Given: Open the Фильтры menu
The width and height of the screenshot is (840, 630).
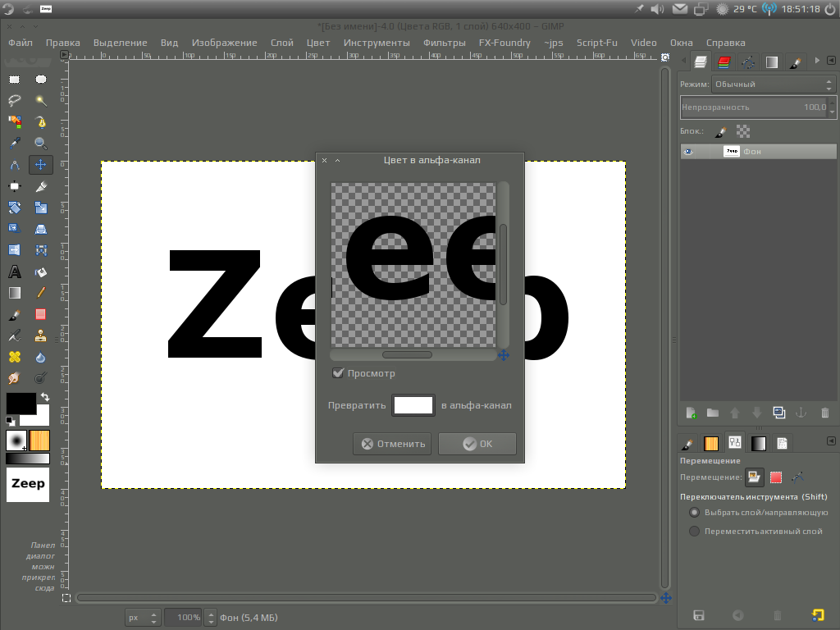Looking at the screenshot, I should pyautogui.click(x=444, y=43).
